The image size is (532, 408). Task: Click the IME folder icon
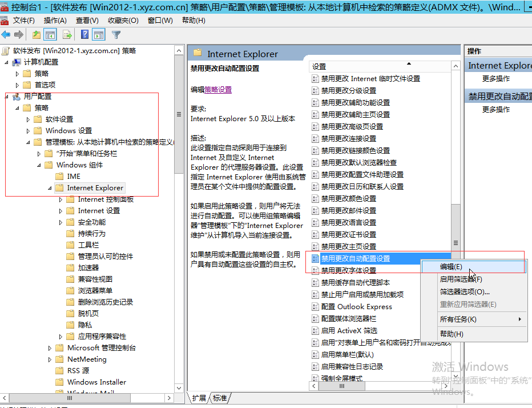point(60,177)
